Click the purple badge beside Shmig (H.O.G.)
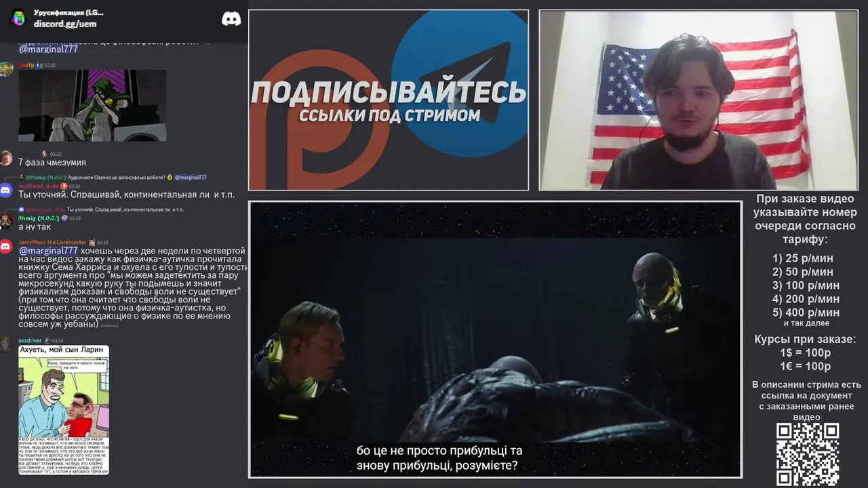 pyautogui.click(x=64, y=218)
